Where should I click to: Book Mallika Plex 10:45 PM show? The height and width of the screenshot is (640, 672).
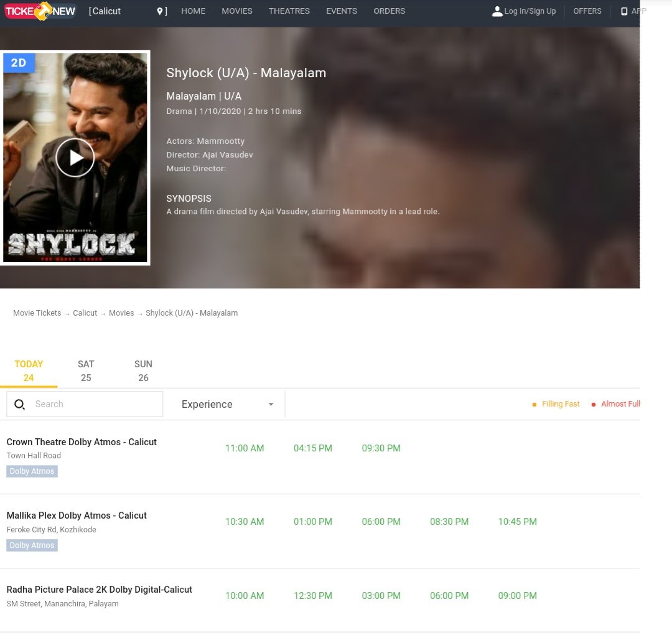click(x=517, y=522)
